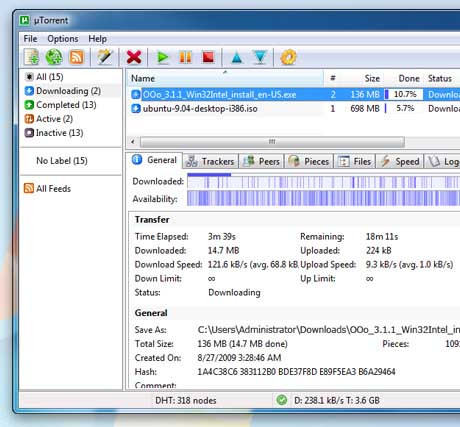Open All Feeds in sidebar
This screenshot has height=427, width=460.
coord(48,189)
